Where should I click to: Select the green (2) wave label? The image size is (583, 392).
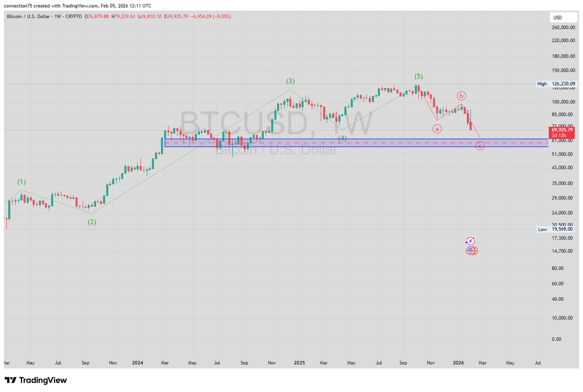click(92, 222)
